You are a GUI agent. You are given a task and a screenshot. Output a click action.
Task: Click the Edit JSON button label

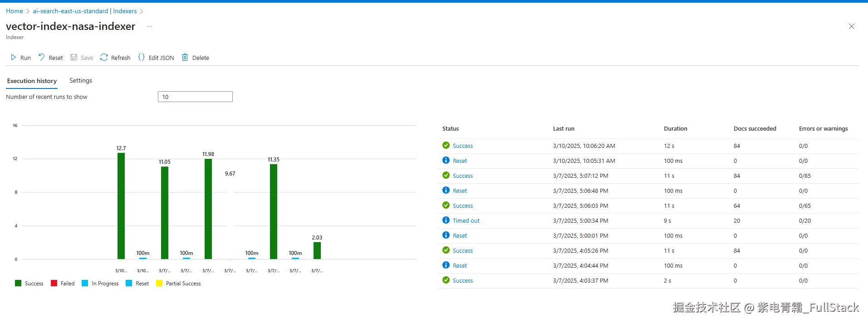[x=161, y=58]
